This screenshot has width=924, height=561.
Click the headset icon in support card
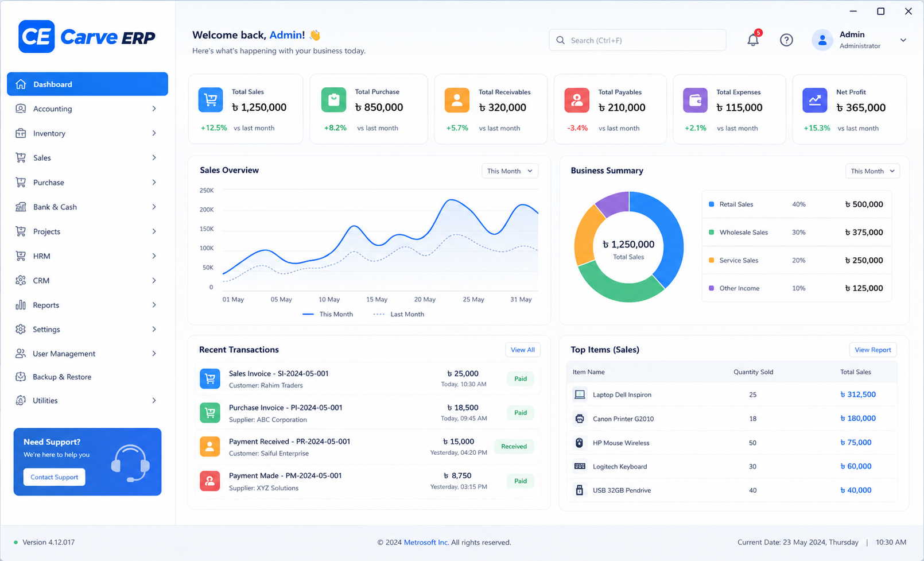coord(131,463)
